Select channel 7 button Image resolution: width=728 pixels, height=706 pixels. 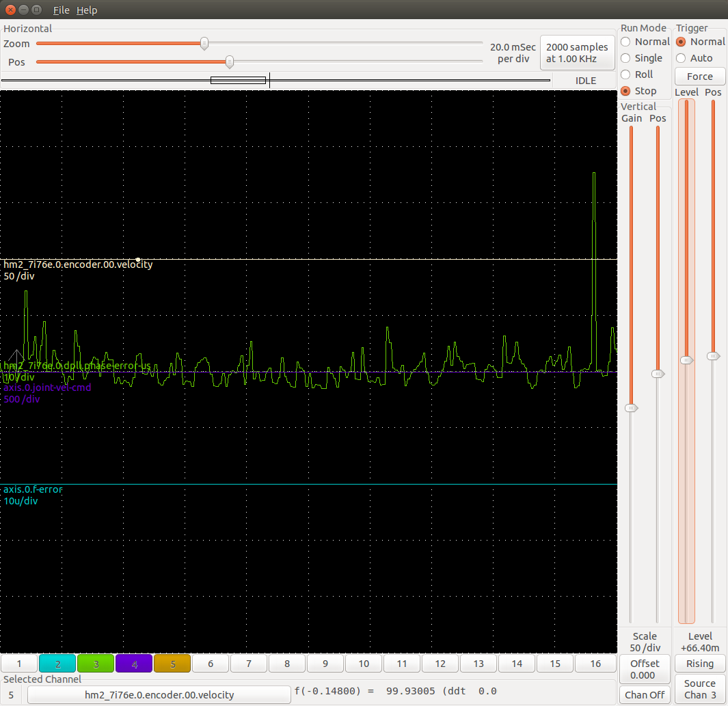pos(249,664)
